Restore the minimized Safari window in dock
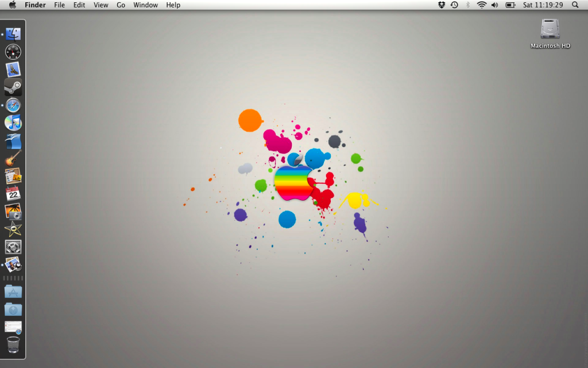The width and height of the screenshot is (588, 368). [13, 327]
